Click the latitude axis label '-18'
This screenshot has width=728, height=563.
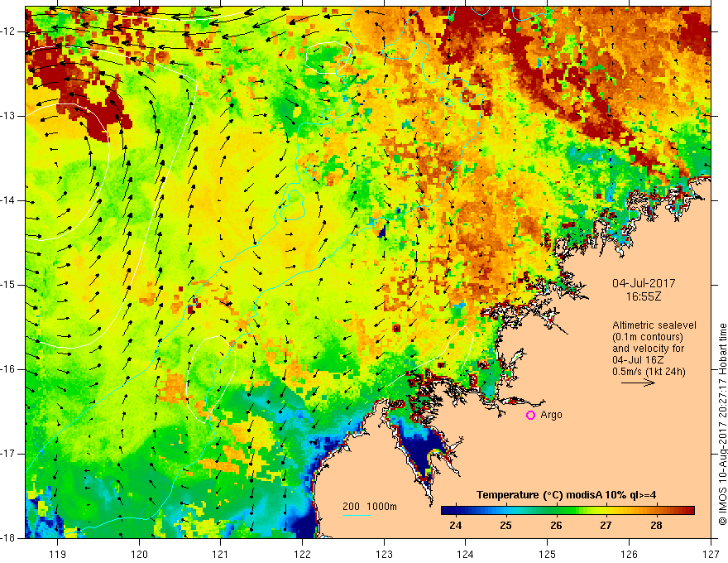pos(8,538)
